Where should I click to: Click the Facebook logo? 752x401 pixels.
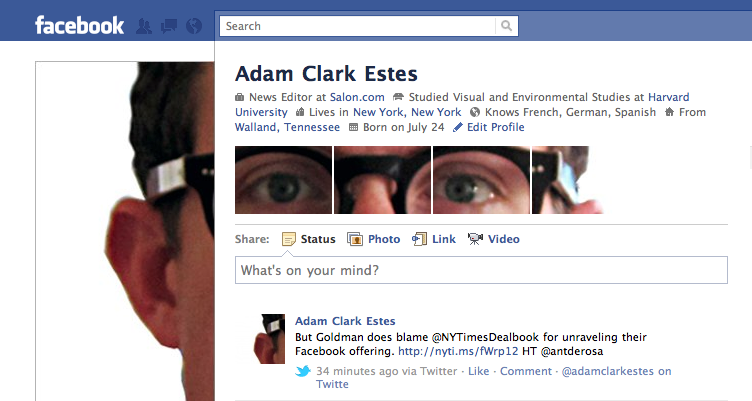pyautogui.click(x=80, y=25)
